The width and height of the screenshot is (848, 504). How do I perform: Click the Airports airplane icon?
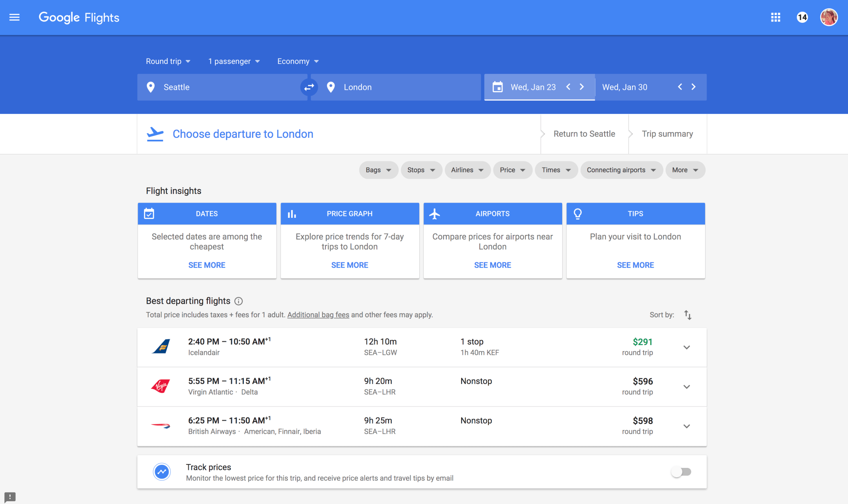(435, 214)
